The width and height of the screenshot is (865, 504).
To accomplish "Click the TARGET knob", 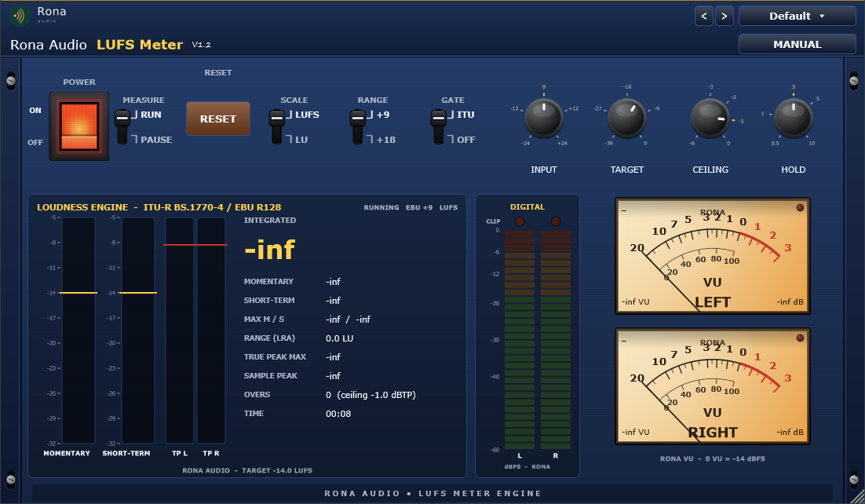I will (627, 118).
